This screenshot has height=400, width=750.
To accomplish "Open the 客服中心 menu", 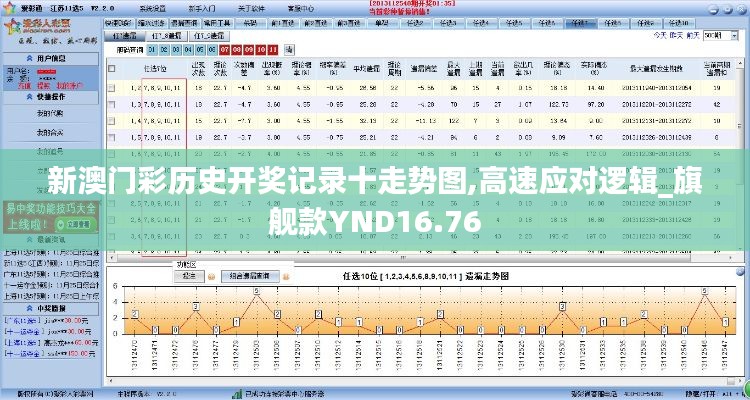I will 301,9.
